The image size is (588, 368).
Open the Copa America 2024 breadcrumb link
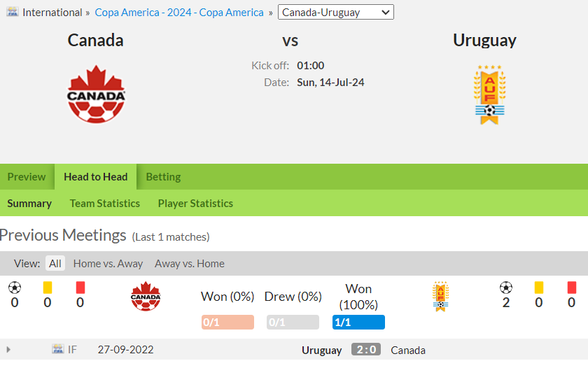[179, 13]
